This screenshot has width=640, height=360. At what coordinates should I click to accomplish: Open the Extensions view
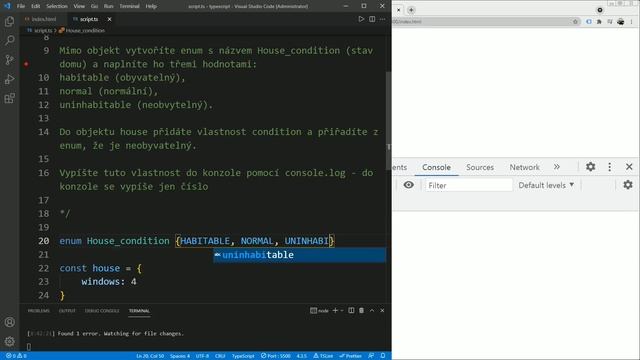[9, 98]
